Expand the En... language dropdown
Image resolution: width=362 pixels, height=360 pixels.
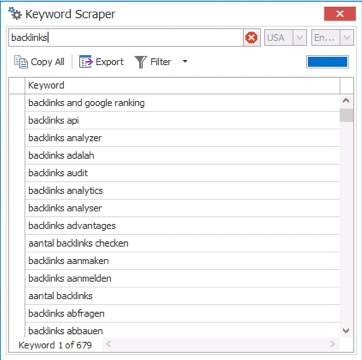346,38
